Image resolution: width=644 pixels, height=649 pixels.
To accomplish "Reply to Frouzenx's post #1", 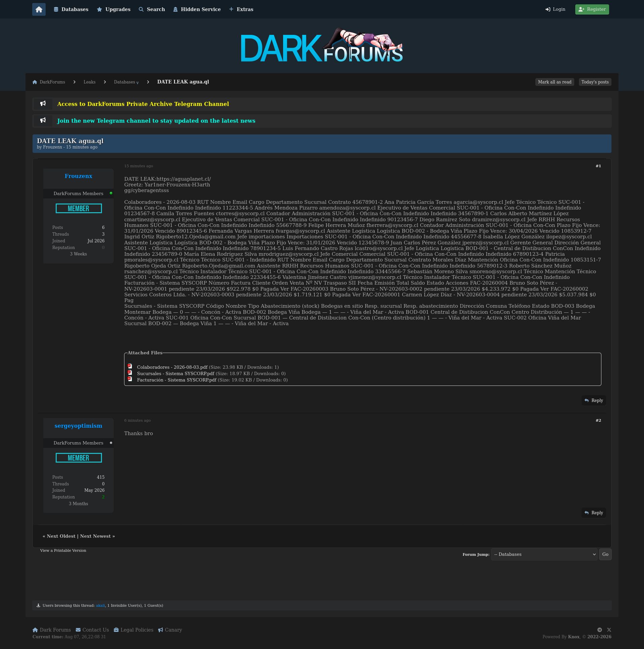I will pos(594,400).
